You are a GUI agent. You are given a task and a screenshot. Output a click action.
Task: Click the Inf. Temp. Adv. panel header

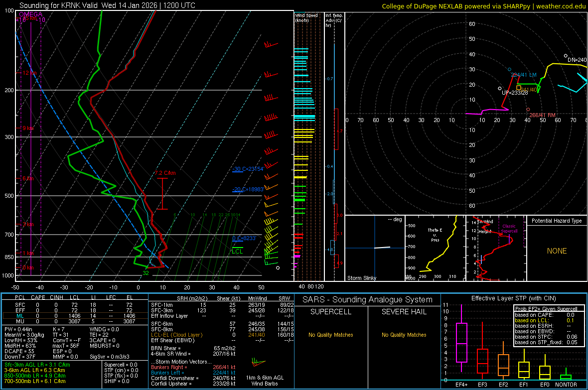tap(333, 20)
